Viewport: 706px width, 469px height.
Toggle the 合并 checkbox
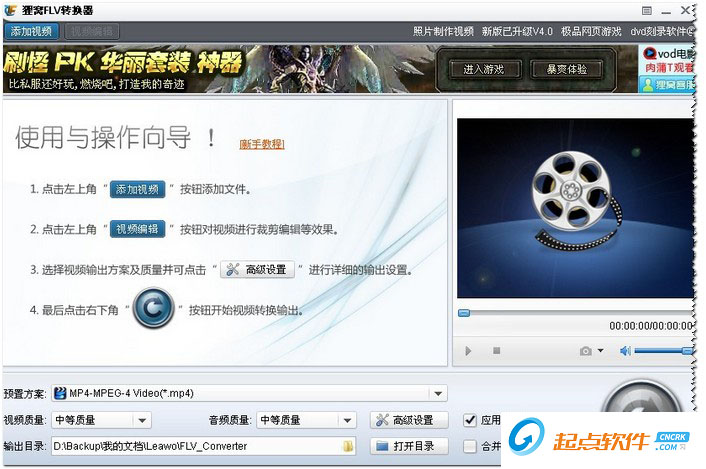[470, 446]
